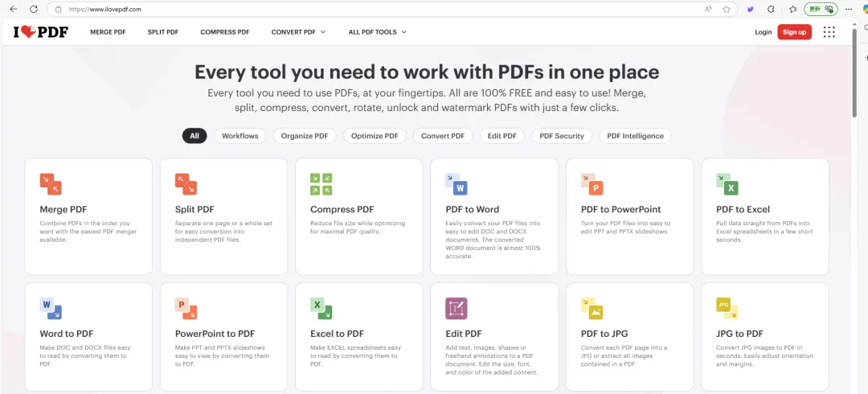The height and width of the screenshot is (394, 868).
Task: Click the green browser update button
Action: pyautogui.click(x=821, y=9)
